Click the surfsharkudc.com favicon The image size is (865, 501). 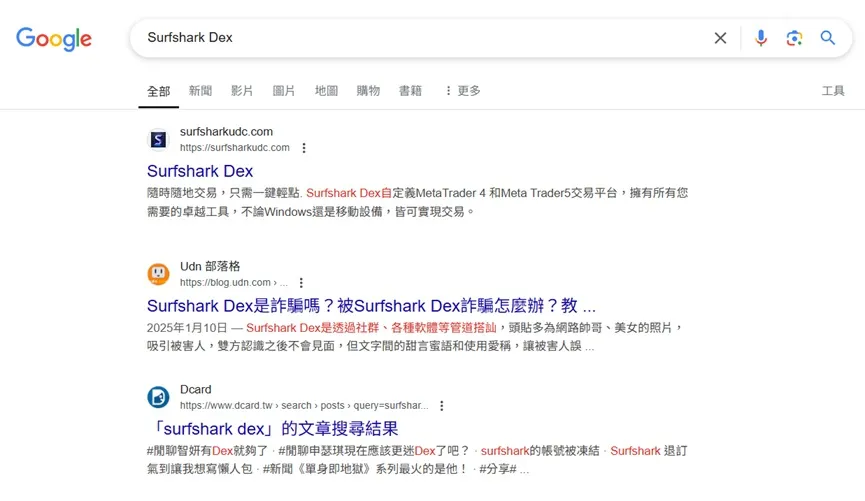pos(158,140)
